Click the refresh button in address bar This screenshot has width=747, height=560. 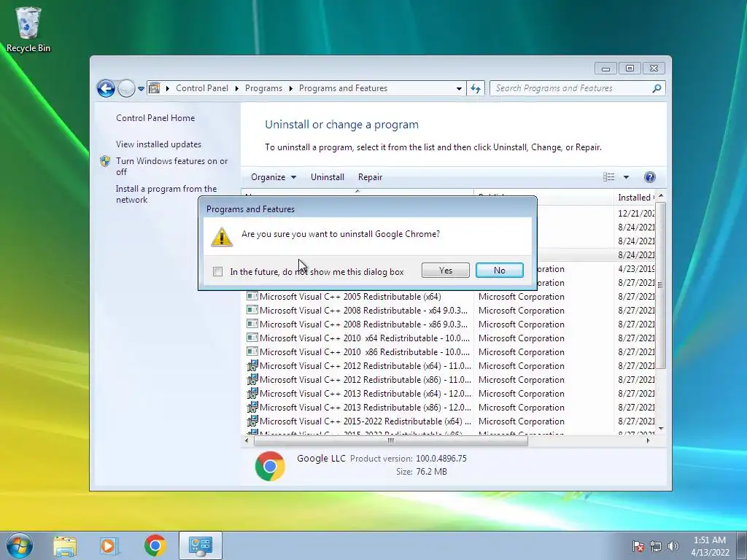pos(476,88)
